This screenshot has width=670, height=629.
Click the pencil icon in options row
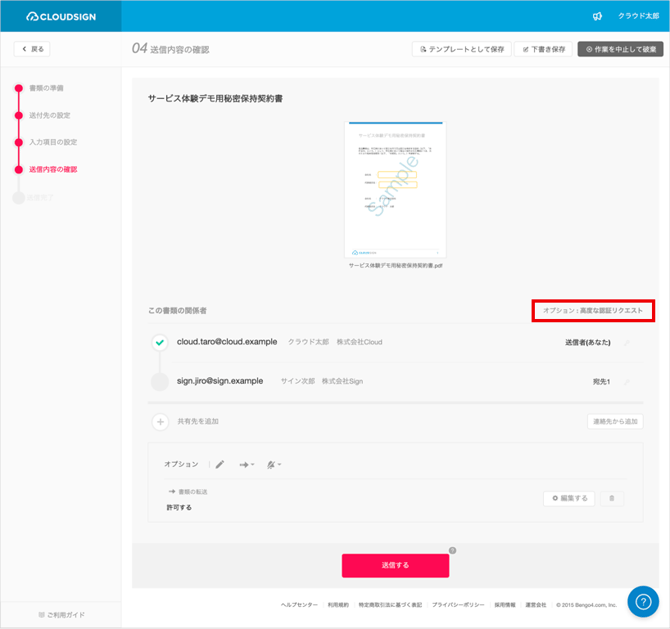220,464
